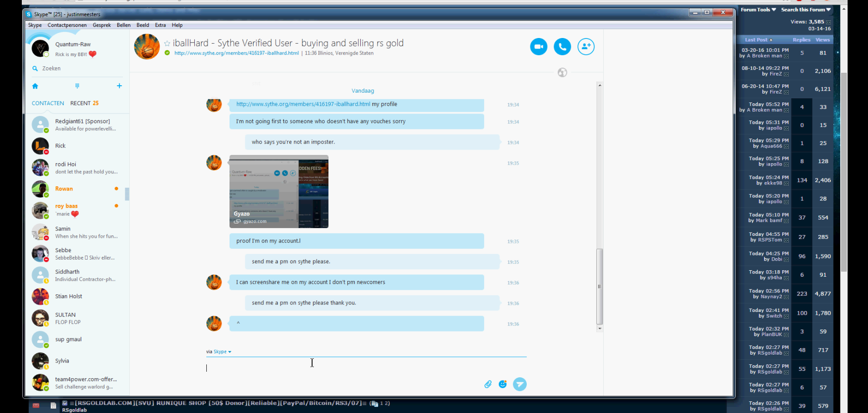Select contact Samin
This screenshot has height=413, width=868.
pyautogui.click(x=77, y=232)
